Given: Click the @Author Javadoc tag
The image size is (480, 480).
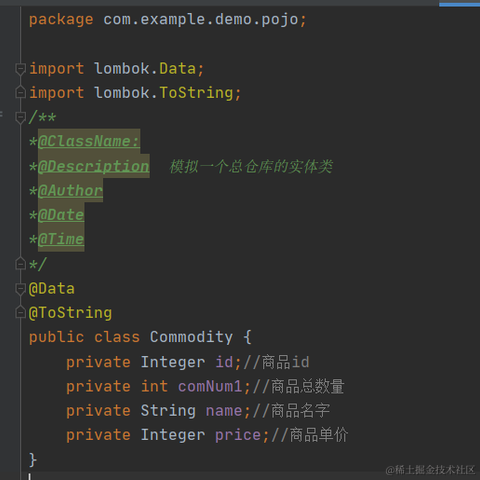Looking at the screenshot, I should [x=70, y=191].
